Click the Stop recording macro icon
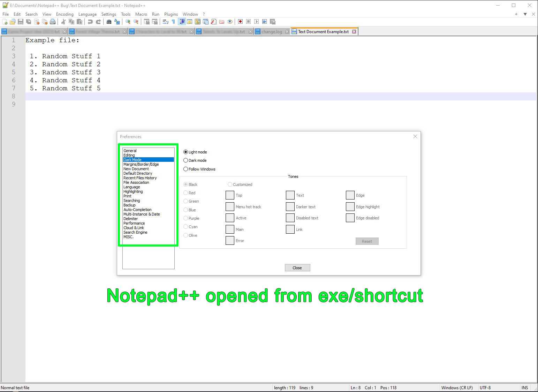 pos(248,22)
